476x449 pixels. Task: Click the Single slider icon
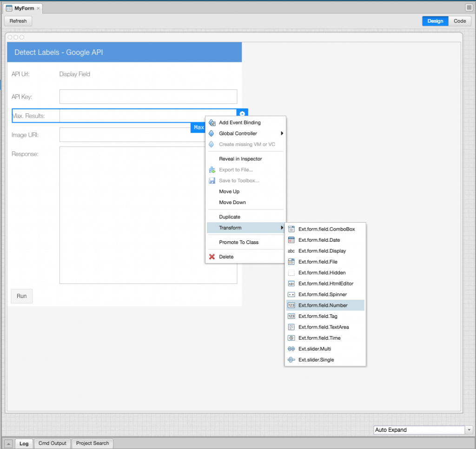click(x=291, y=360)
